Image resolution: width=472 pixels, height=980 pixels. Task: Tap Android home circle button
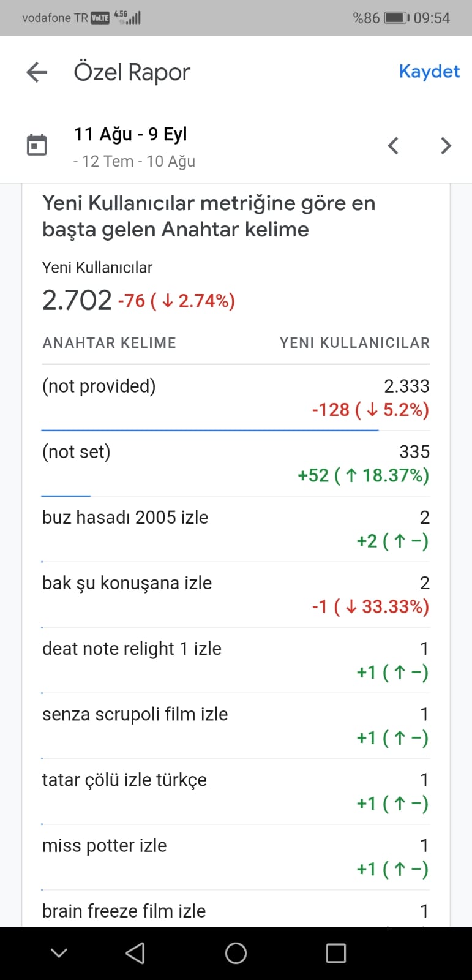tap(236, 953)
